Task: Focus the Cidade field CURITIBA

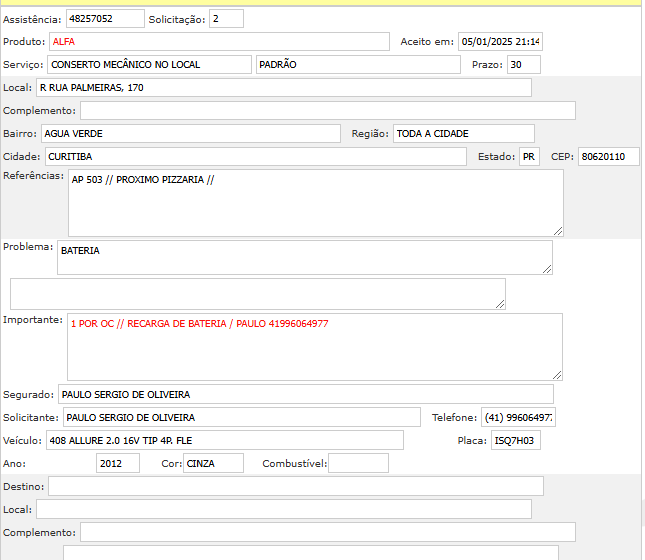Action: (256, 157)
